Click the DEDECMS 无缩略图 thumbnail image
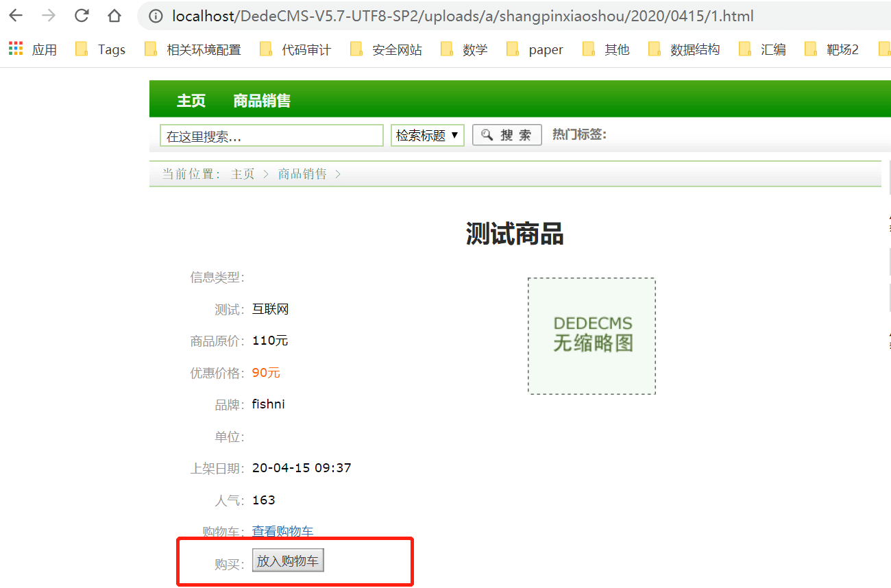Image resolution: width=891 pixels, height=588 pixels. point(591,336)
